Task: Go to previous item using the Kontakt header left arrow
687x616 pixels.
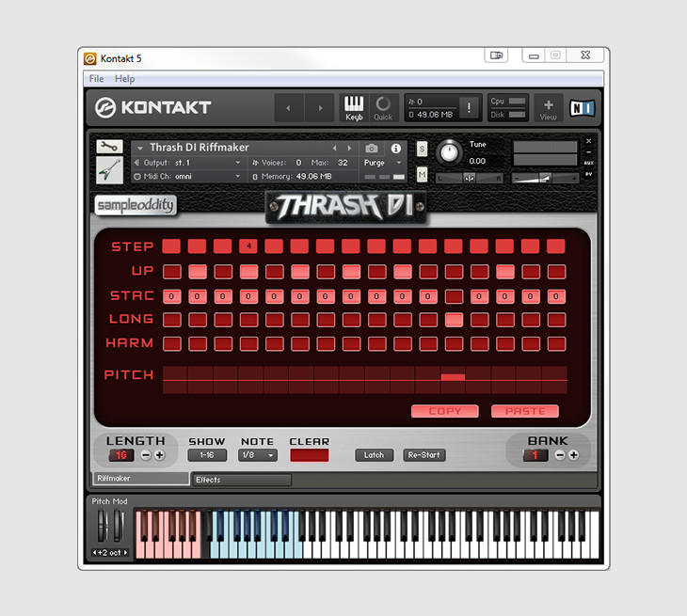Action: click(x=288, y=108)
